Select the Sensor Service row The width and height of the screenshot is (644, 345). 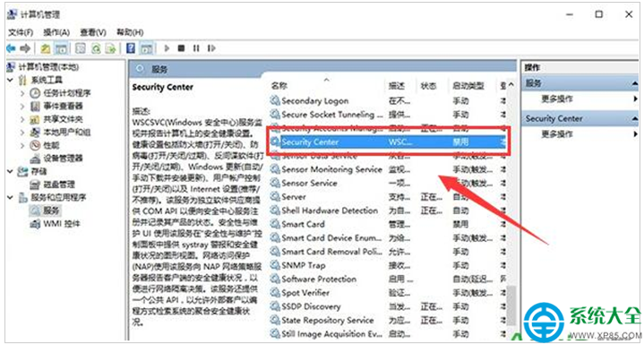point(387,183)
